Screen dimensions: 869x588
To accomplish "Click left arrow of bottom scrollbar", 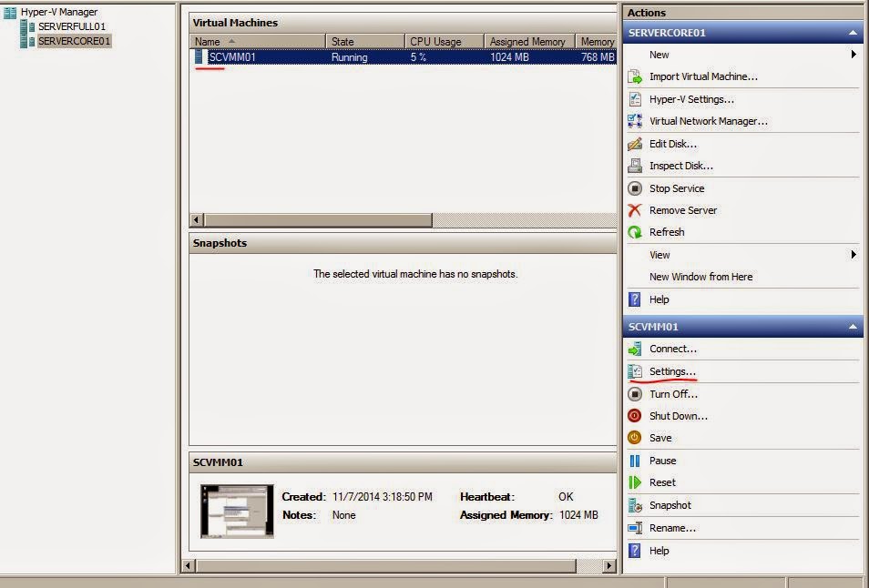I will click(x=189, y=566).
